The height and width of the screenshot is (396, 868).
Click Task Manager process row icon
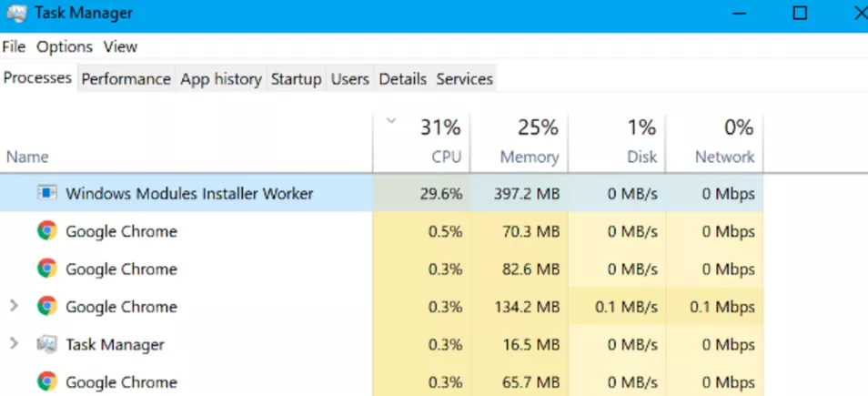pos(47,344)
